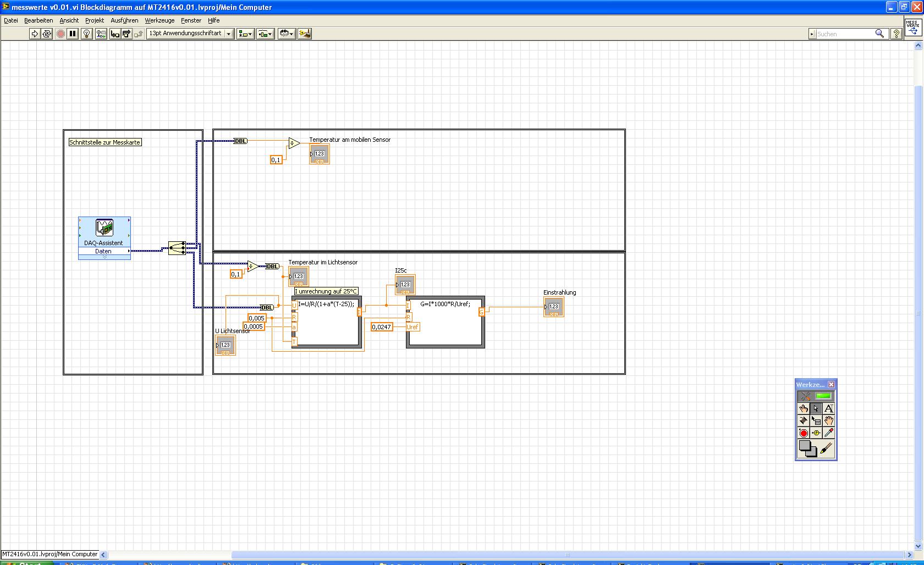
Task: Toggle automatic tool selection green indicator
Action: [823, 396]
